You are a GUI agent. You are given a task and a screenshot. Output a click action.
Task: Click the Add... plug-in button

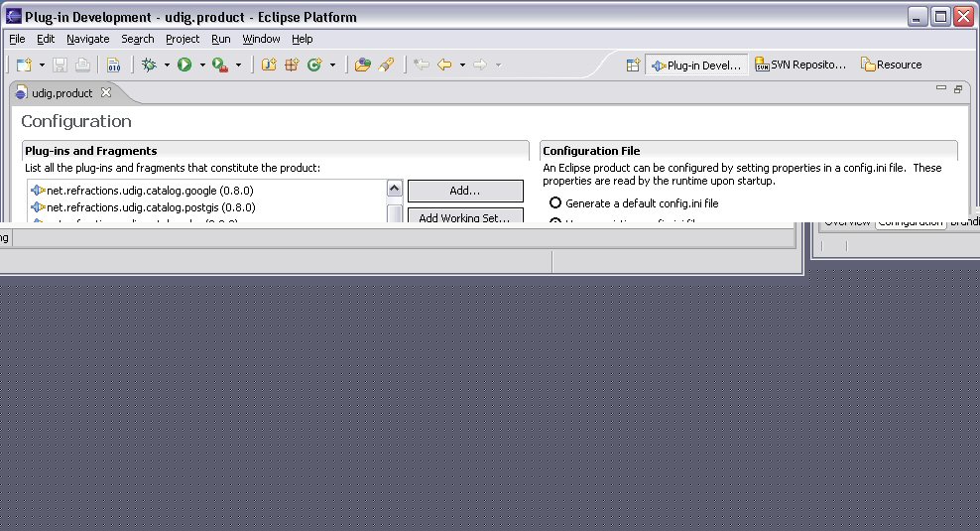464,191
